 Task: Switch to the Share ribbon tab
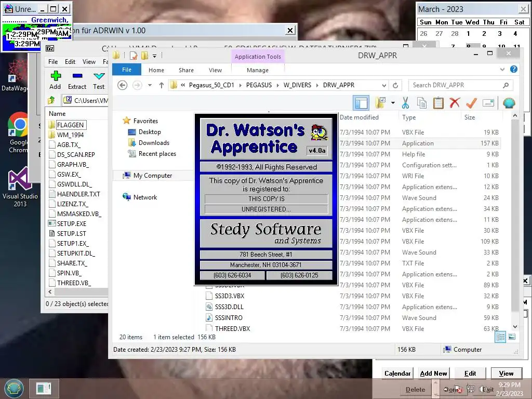click(x=187, y=70)
